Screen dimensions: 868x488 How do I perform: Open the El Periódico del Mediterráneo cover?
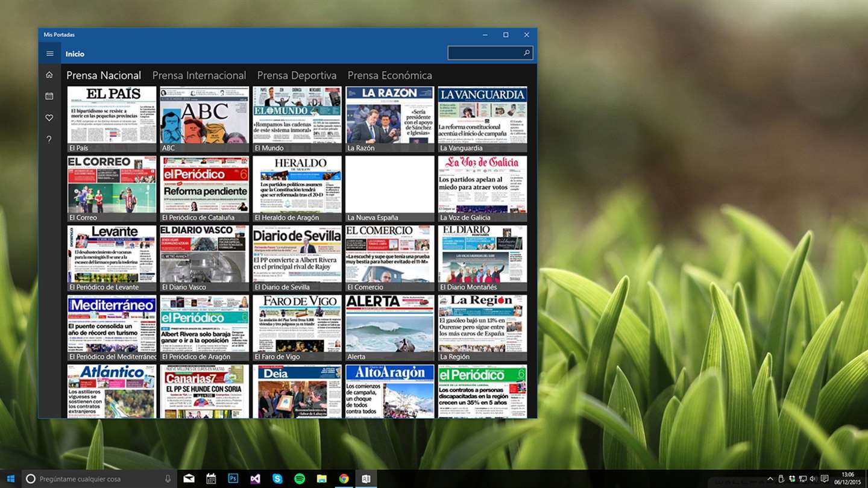tap(112, 328)
